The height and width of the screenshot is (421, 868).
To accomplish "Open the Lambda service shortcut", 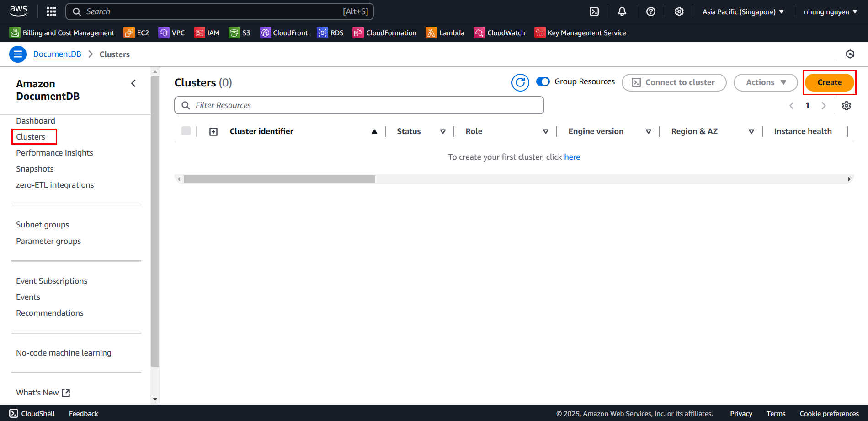I will tap(445, 33).
